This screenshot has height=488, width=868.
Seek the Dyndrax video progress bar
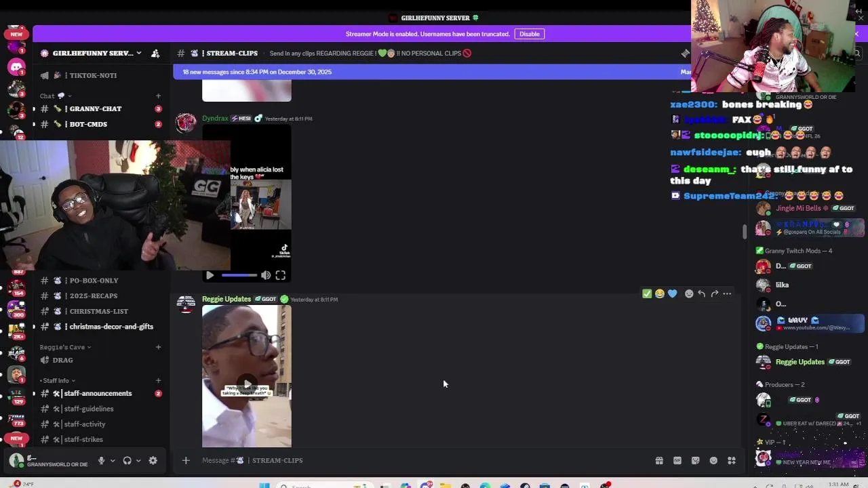pos(239,275)
